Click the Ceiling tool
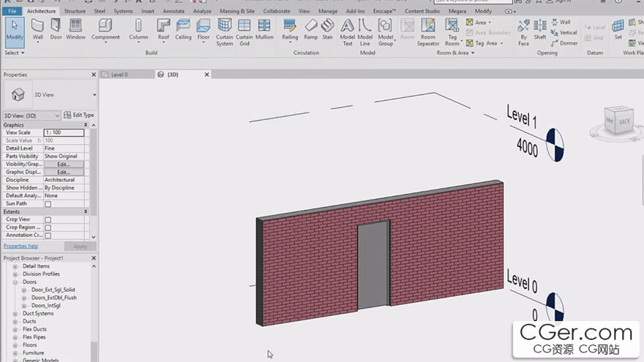 click(x=183, y=29)
